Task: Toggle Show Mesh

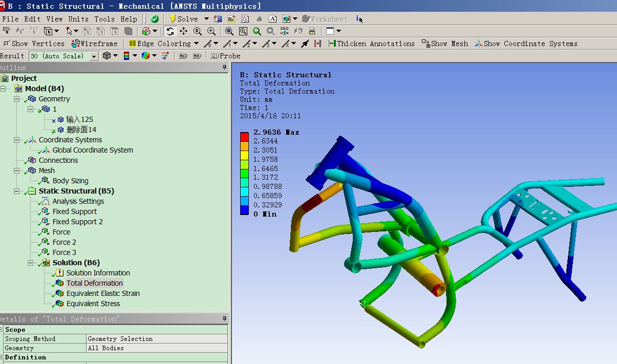Action: click(x=445, y=44)
